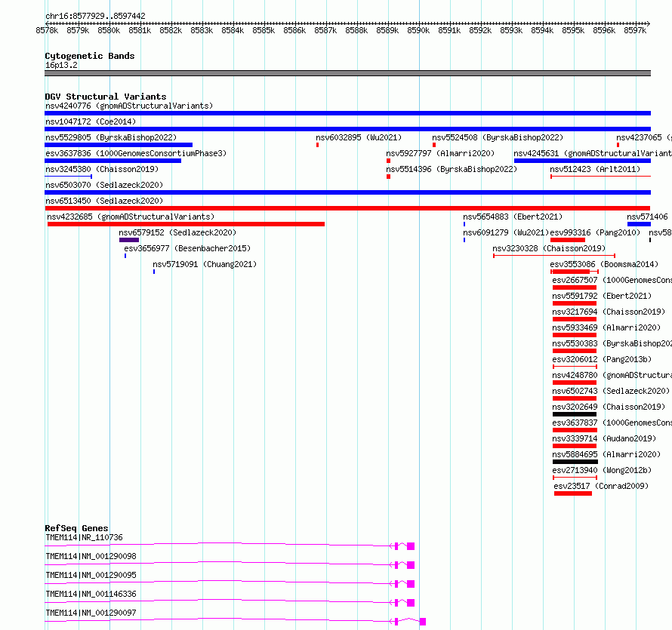Click the nsv571406 variant label

647,217
